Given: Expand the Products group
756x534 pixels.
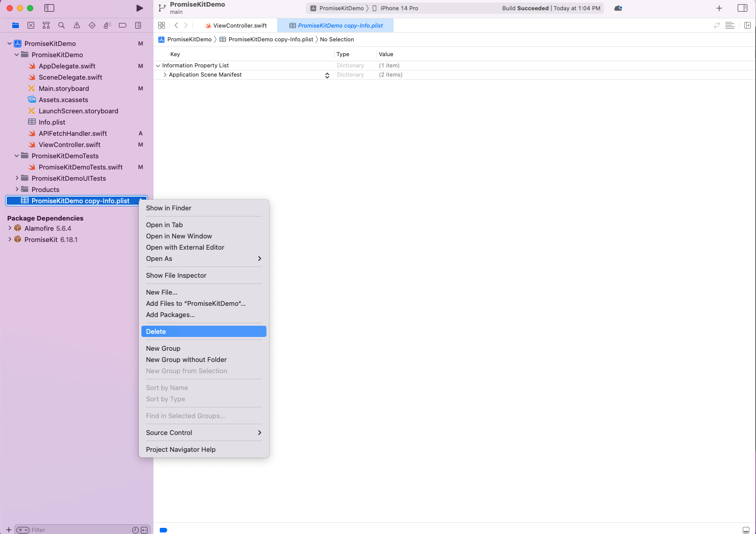Looking at the screenshot, I should [17, 189].
